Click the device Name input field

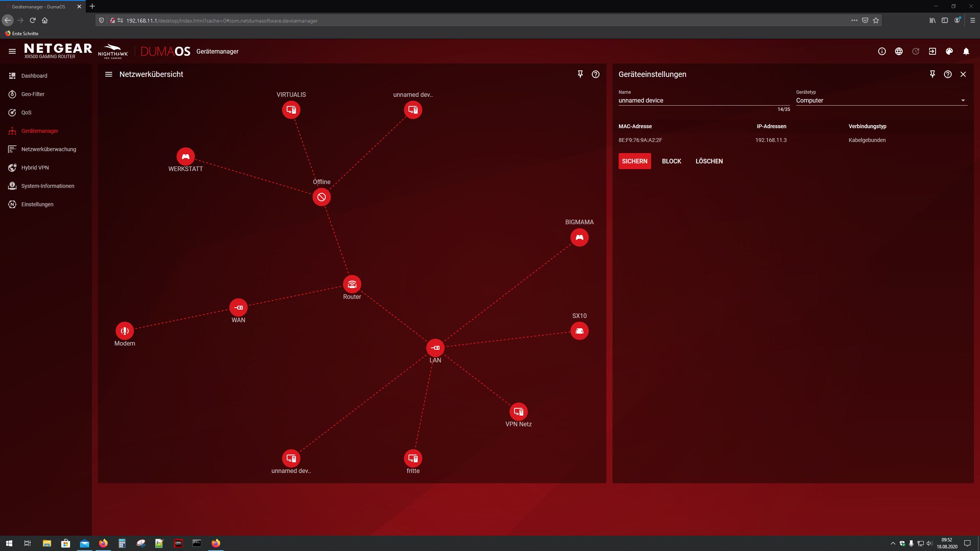coord(704,101)
